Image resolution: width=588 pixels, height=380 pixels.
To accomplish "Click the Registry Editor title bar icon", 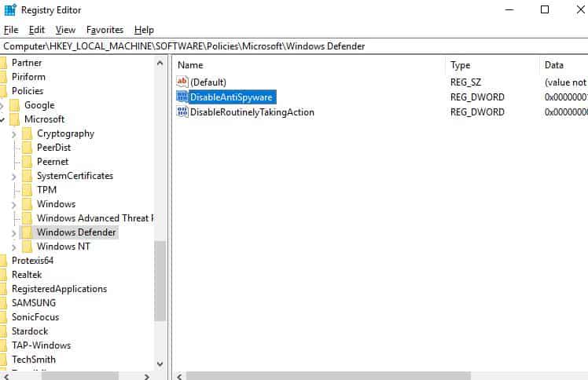I will click(9, 10).
